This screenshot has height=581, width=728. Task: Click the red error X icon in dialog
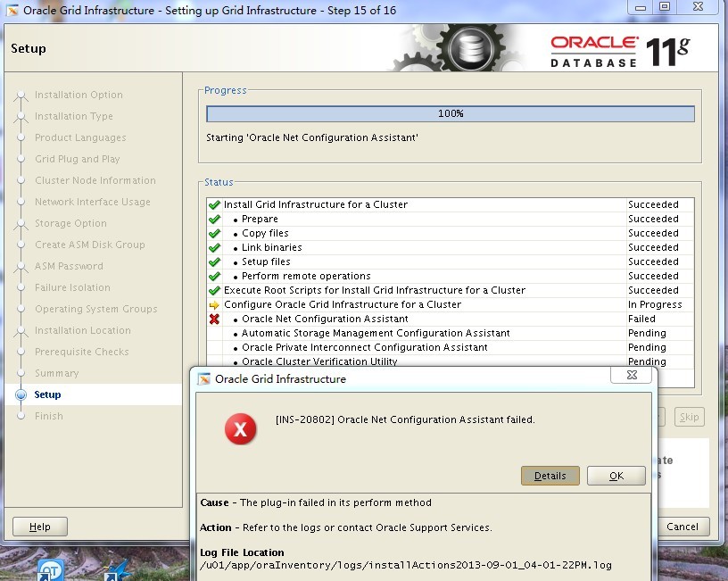coord(241,428)
